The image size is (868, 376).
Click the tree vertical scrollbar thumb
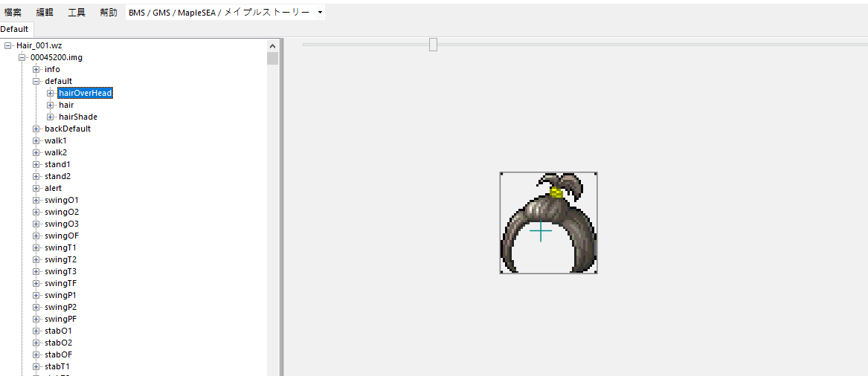coord(272,59)
